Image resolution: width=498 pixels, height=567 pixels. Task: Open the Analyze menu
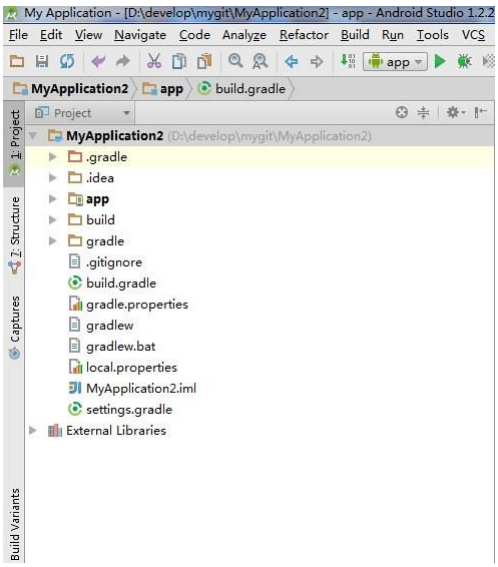(x=244, y=35)
